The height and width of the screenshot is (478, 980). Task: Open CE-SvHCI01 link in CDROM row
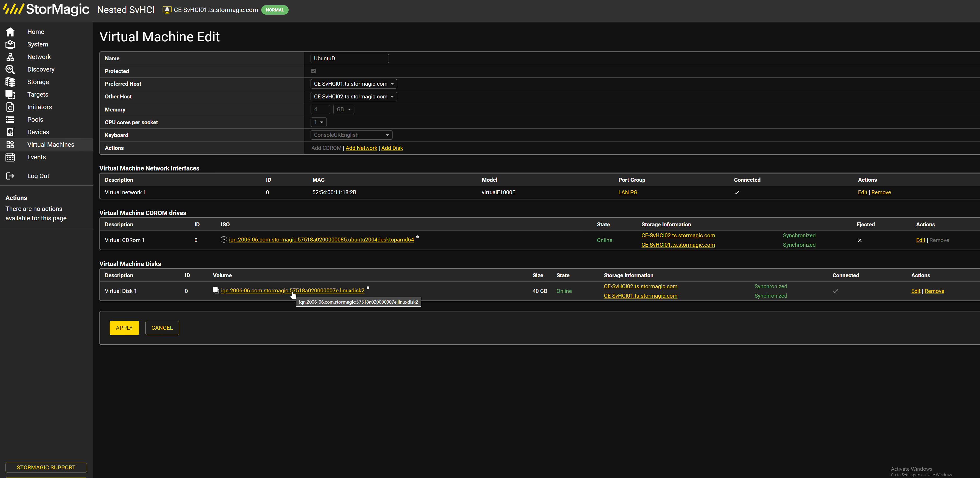[678, 245]
